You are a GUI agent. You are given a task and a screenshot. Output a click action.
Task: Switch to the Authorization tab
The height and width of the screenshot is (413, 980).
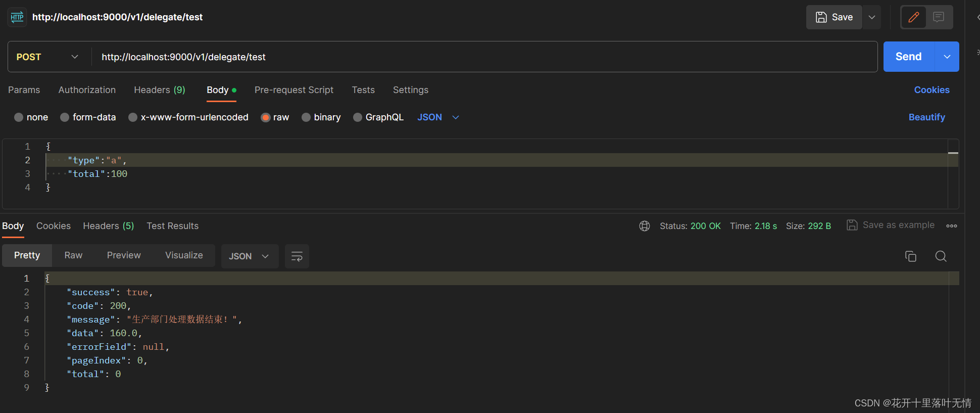[87, 90]
